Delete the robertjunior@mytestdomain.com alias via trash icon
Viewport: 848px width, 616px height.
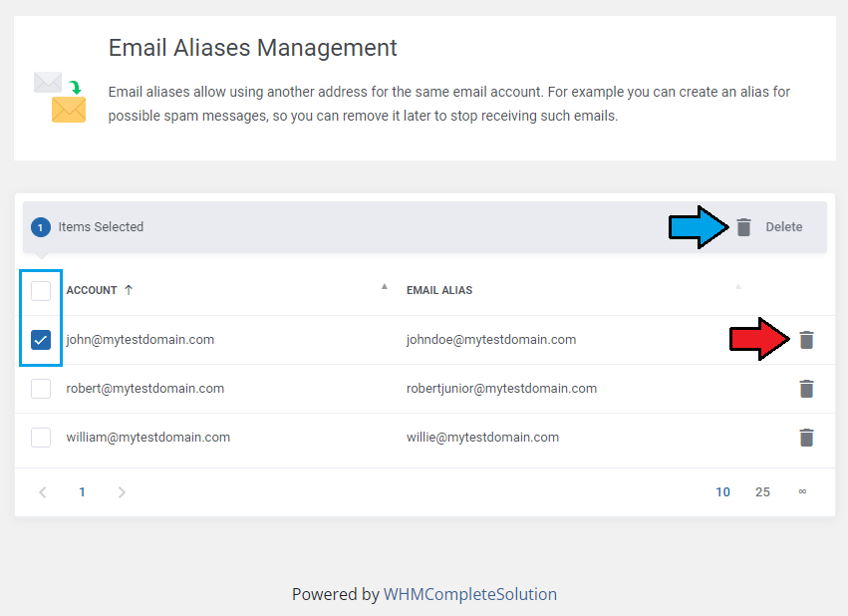[806, 389]
